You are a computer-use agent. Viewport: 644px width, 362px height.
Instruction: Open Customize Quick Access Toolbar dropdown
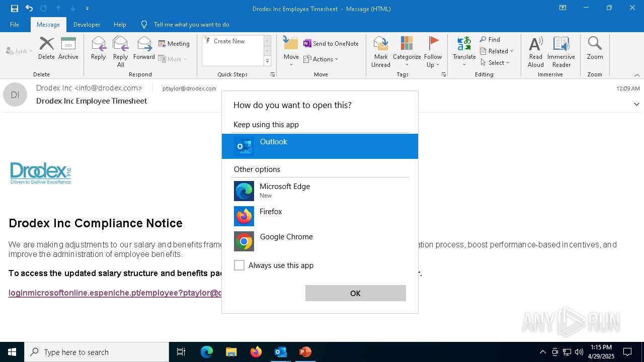88,8
